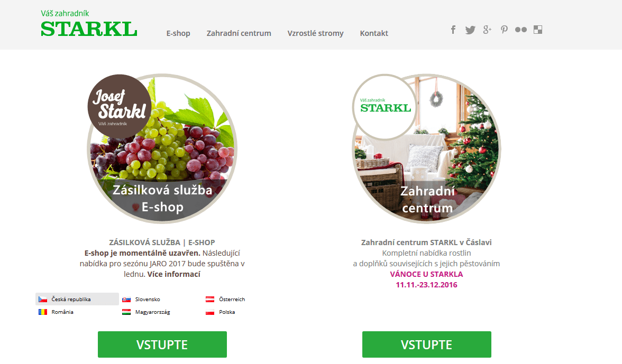Open the Kontakt menu item
Image resolution: width=622 pixels, height=364 pixels.
[x=374, y=33]
